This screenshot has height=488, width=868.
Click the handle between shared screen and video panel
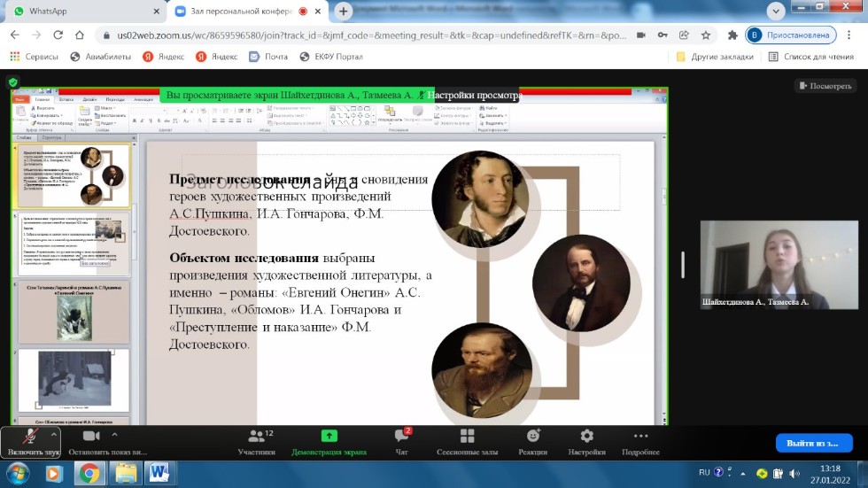[x=683, y=265]
